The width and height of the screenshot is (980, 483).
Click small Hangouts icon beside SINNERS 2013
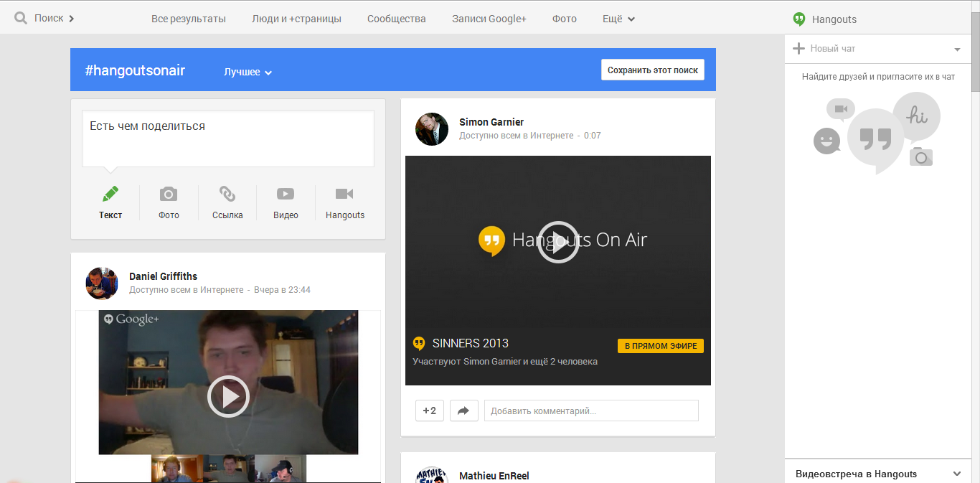(x=419, y=344)
